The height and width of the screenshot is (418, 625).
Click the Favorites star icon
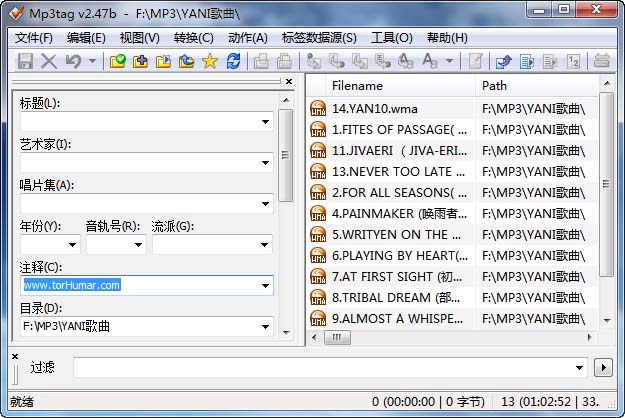click(x=210, y=61)
